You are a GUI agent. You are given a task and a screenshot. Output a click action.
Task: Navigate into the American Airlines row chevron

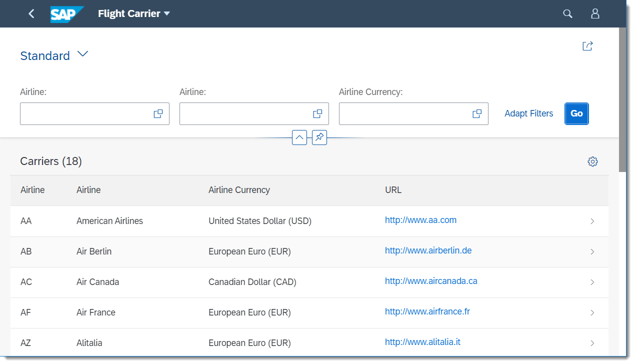[592, 221]
